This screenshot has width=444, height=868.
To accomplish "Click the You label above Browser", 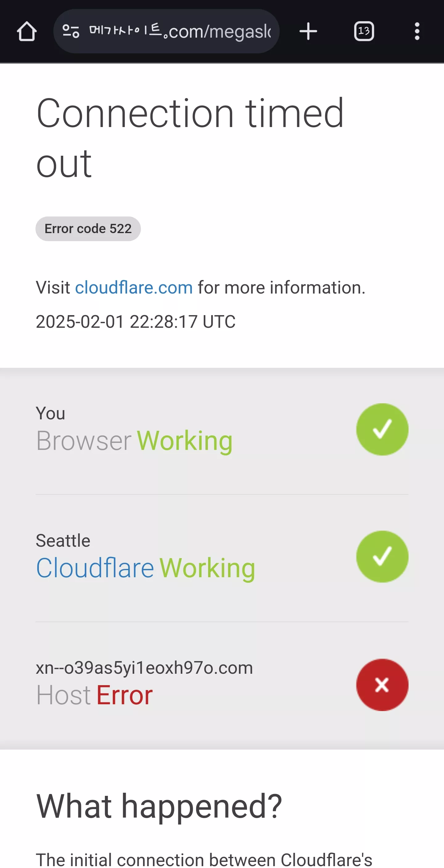I will [51, 413].
